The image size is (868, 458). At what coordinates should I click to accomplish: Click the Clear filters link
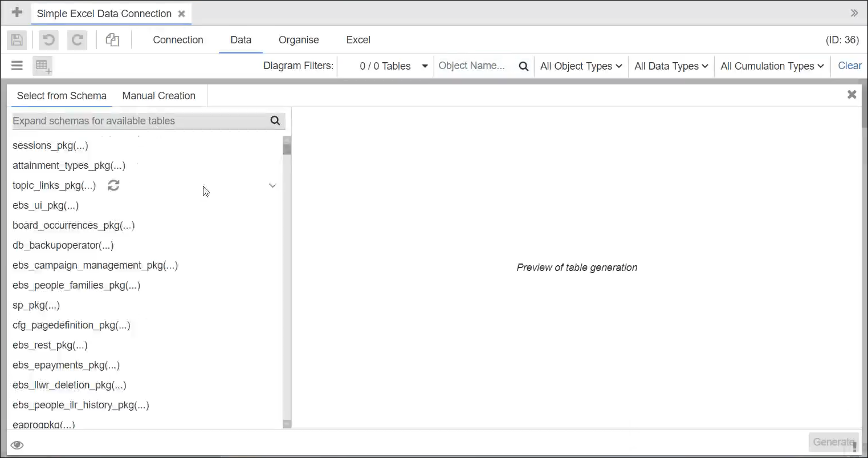(849, 66)
